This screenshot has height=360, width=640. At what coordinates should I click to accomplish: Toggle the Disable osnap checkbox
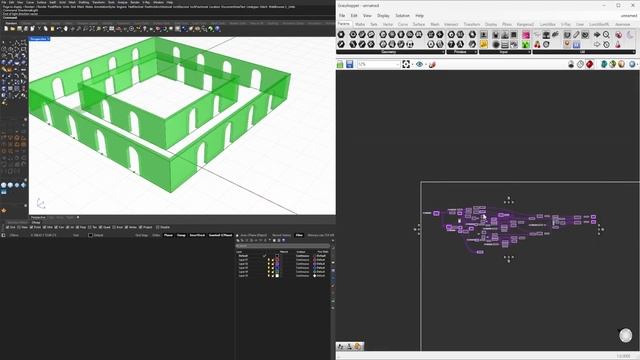(158, 227)
